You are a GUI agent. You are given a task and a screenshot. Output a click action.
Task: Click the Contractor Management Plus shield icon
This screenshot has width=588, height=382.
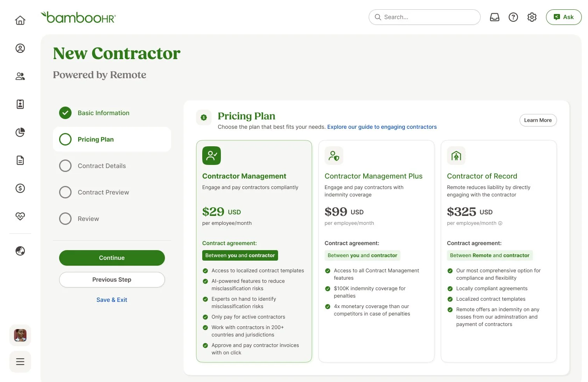[334, 156]
